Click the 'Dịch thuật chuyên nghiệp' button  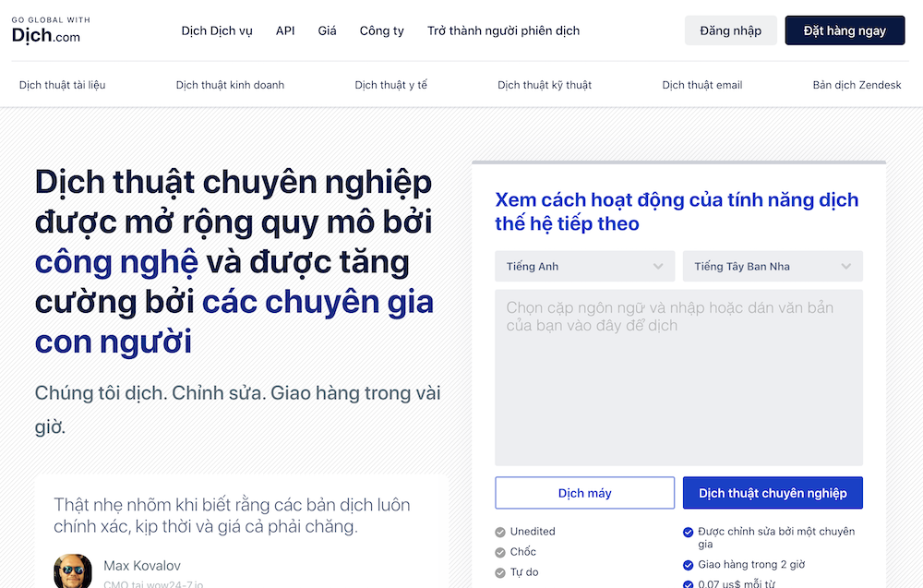[x=773, y=493]
